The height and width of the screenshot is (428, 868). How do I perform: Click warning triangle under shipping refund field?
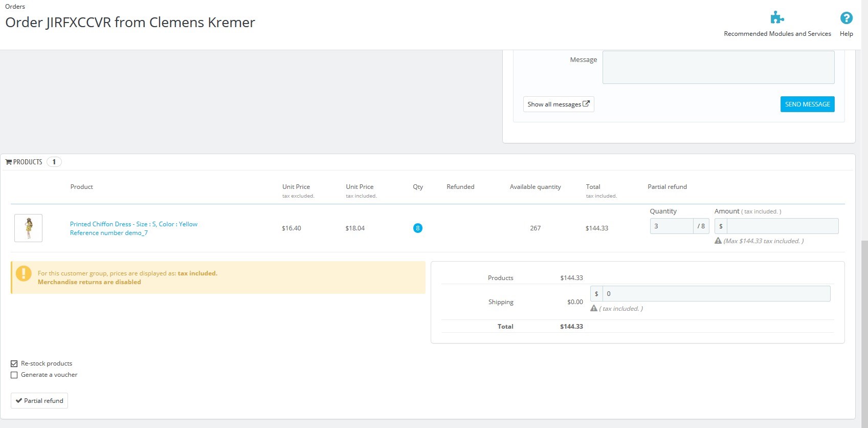point(594,309)
